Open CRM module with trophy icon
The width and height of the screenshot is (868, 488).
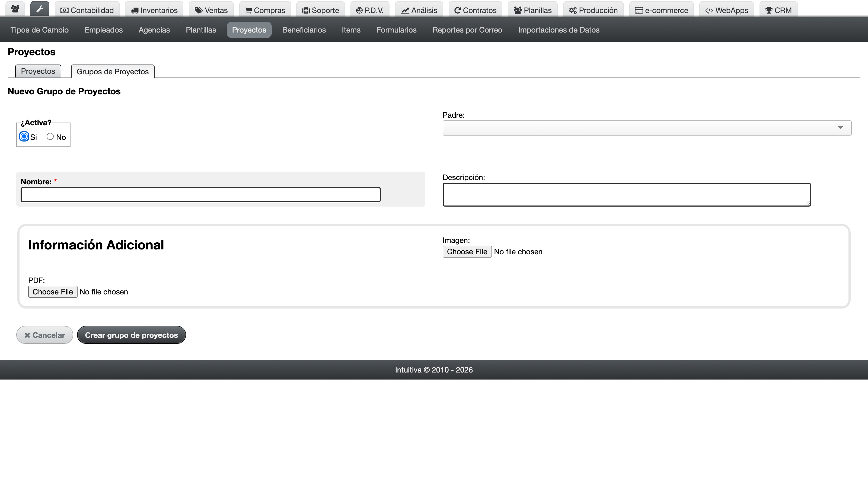(x=778, y=10)
